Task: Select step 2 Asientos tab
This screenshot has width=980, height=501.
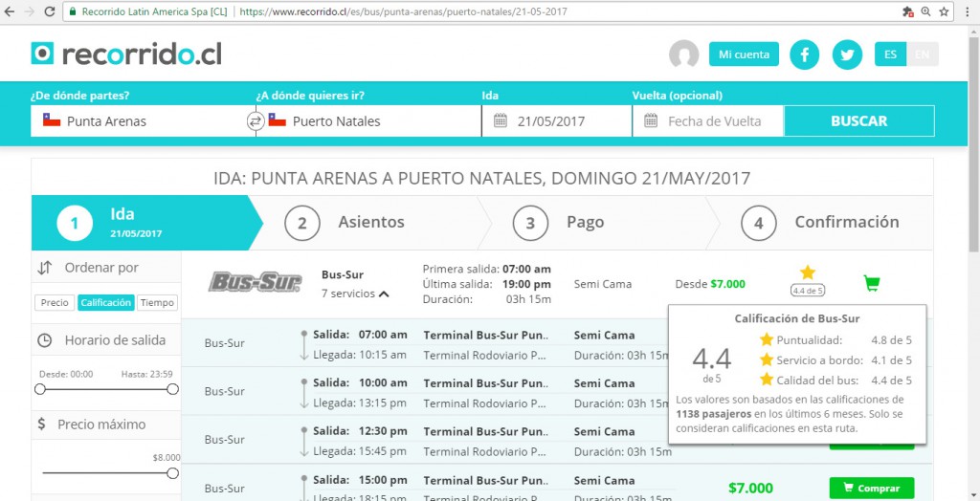Action: tap(371, 223)
